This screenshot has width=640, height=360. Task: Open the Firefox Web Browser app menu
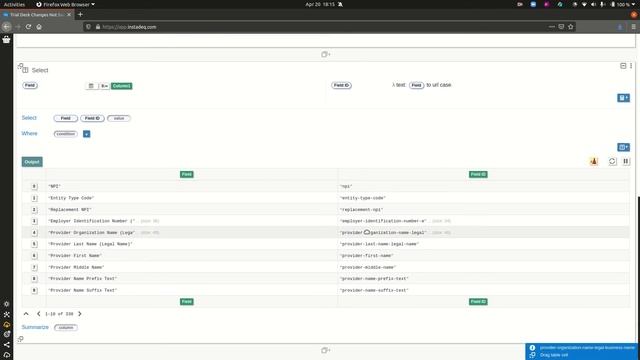65,4
